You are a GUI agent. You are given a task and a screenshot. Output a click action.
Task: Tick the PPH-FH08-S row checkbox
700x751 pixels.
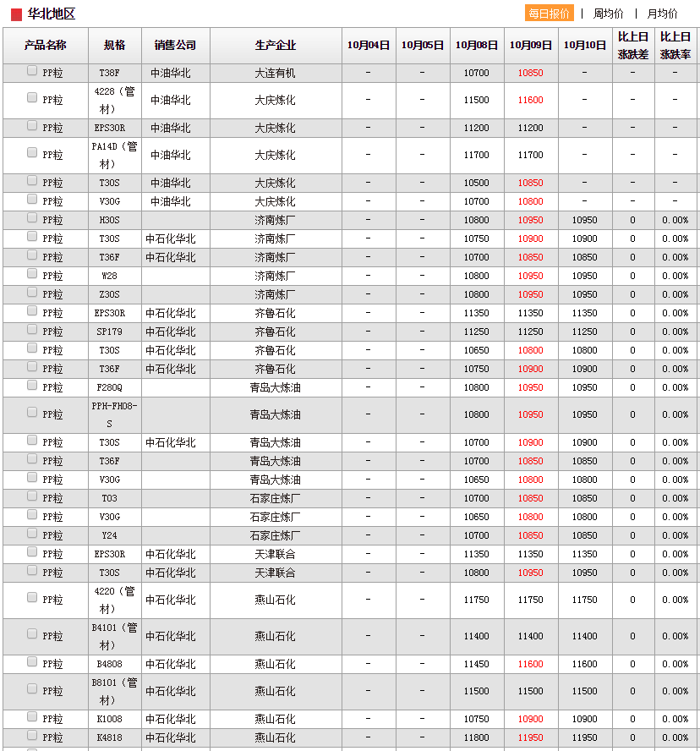[x=32, y=413]
